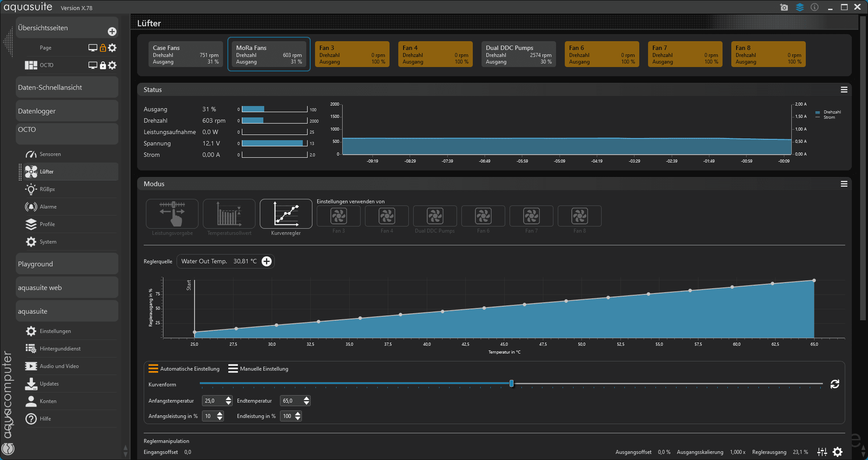Open controller adjustment sliders icon
868x460 pixels.
pos(822,452)
